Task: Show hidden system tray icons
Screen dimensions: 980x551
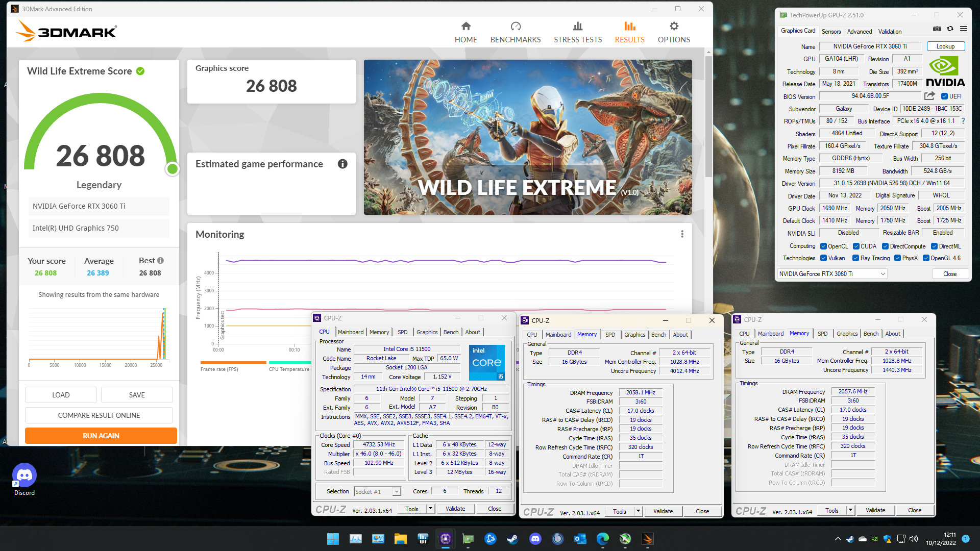Action: 838,539
